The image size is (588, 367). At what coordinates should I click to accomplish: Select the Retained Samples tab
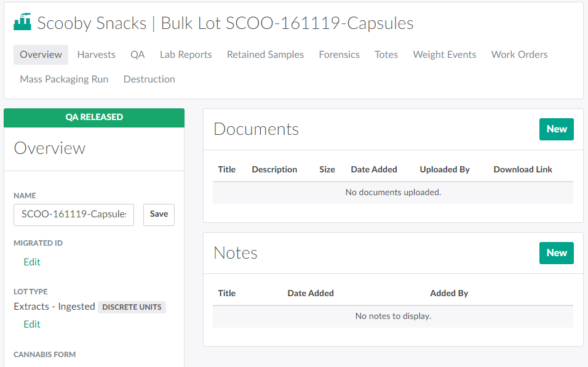(265, 55)
